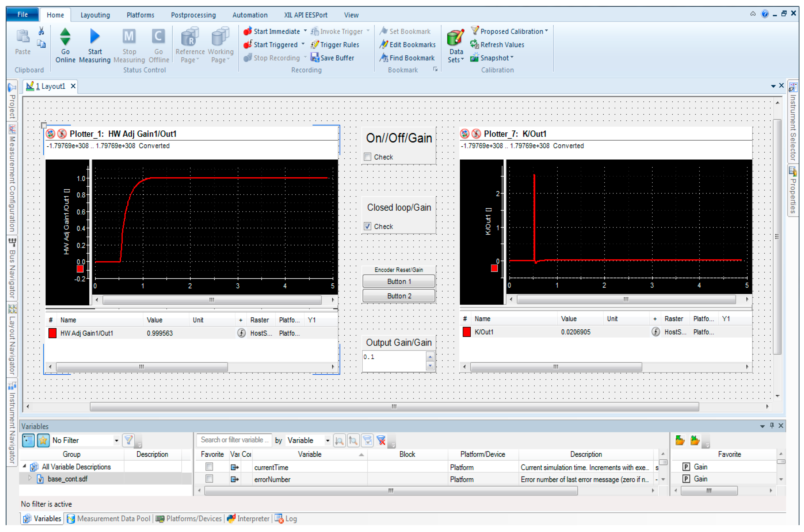The width and height of the screenshot is (804, 532).
Task: Expand the base_cont.sdf tree node
Action: tap(29, 478)
